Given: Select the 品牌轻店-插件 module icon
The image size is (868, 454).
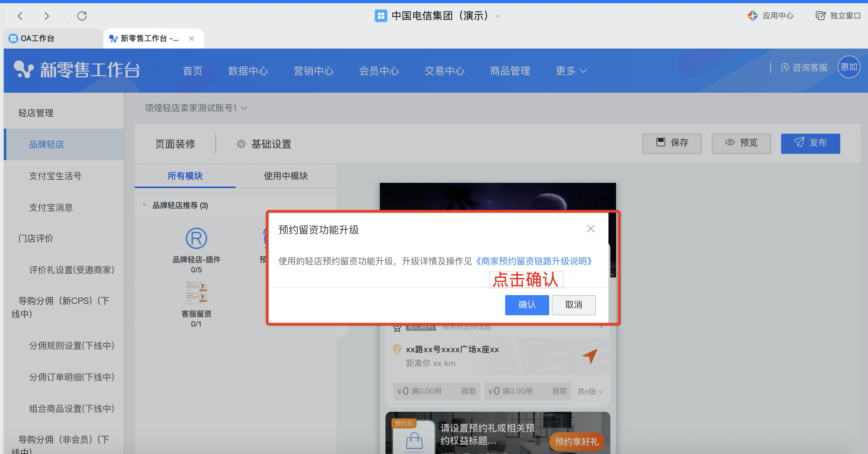Looking at the screenshot, I should point(197,238).
